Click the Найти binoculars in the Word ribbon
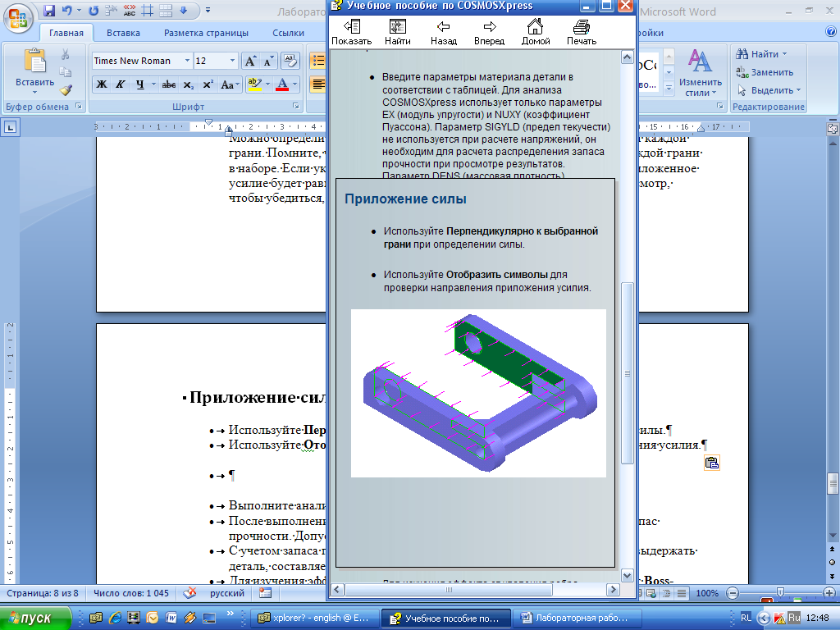The width and height of the screenshot is (840, 630). tap(760, 54)
